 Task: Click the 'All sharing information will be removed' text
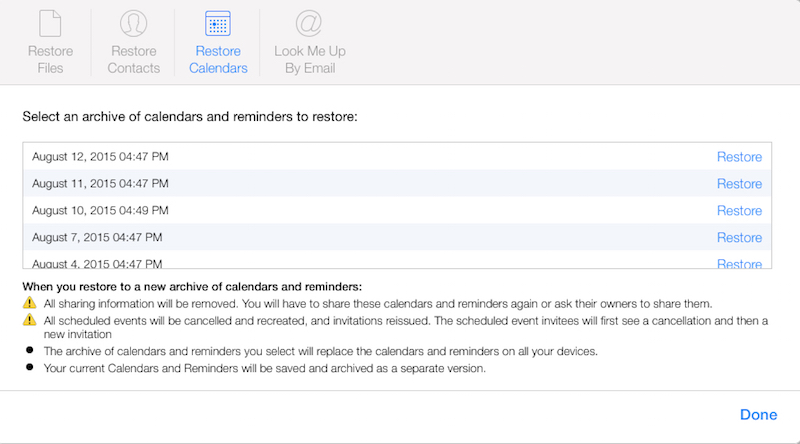(378, 304)
